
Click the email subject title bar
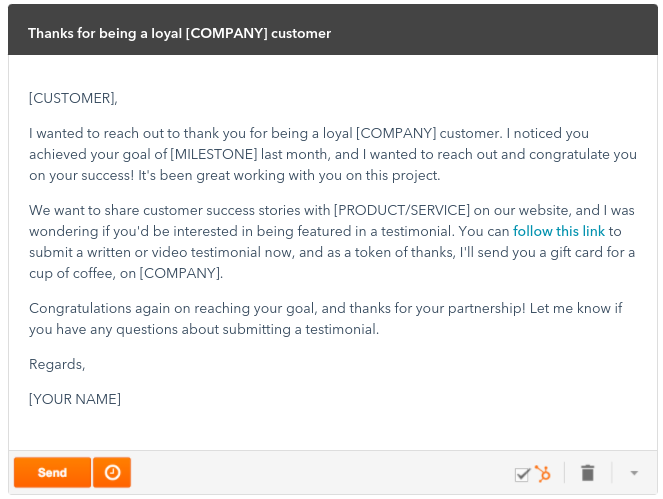pos(332,30)
